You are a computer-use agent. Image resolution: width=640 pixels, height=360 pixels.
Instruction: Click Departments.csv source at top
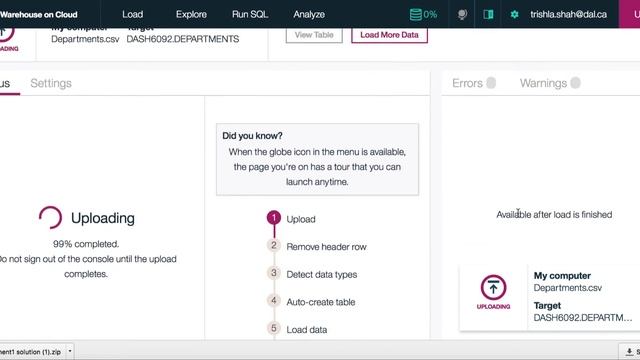click(x=85, y=39)
